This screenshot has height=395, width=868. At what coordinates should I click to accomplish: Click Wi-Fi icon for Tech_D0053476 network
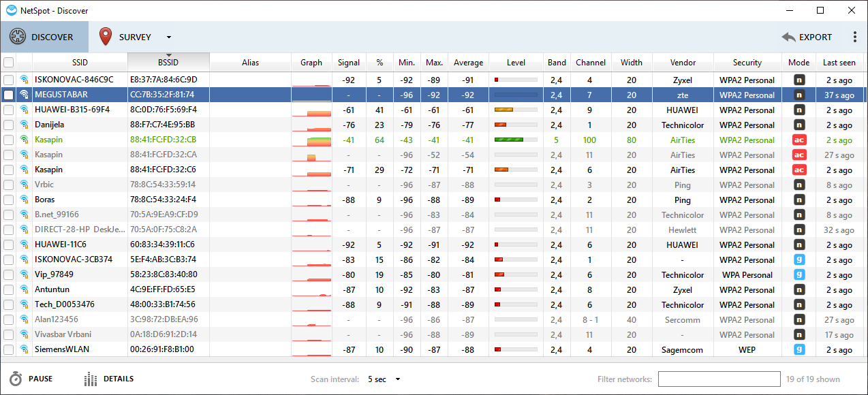click(25, 304)
